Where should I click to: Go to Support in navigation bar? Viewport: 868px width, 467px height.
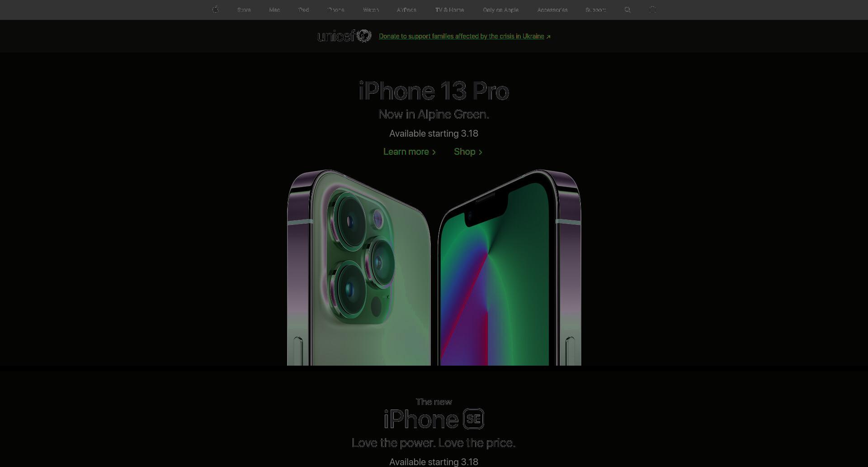point(595,10)
